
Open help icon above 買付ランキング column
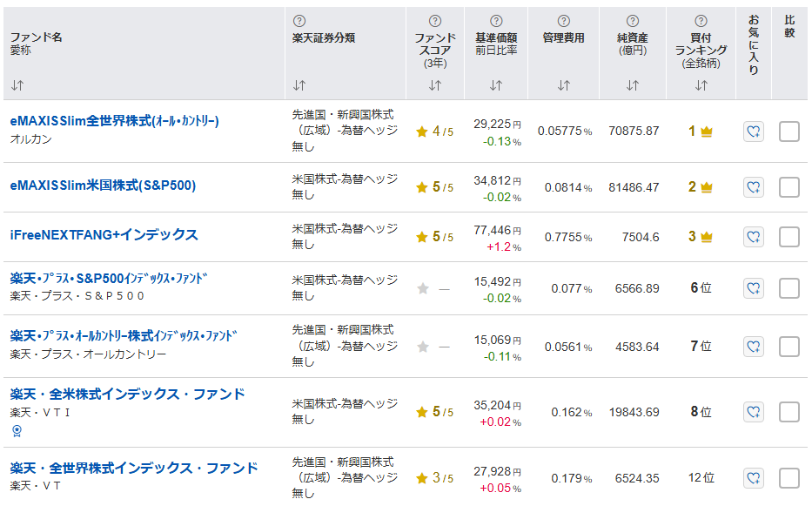[701, 21]
